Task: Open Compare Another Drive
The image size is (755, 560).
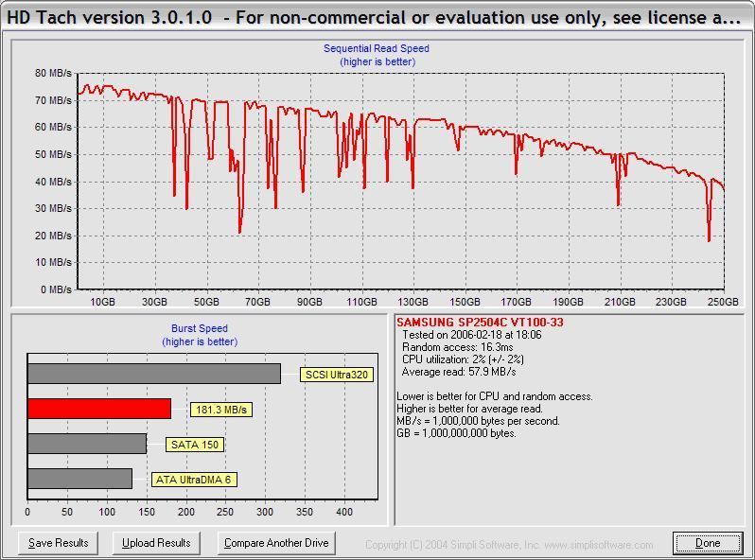Action: 276,543
